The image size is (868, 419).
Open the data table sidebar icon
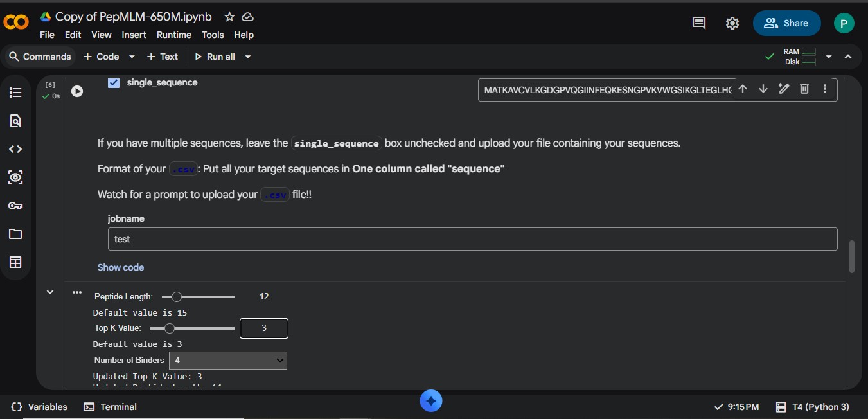pyautogui.click(x=15, y=262)
